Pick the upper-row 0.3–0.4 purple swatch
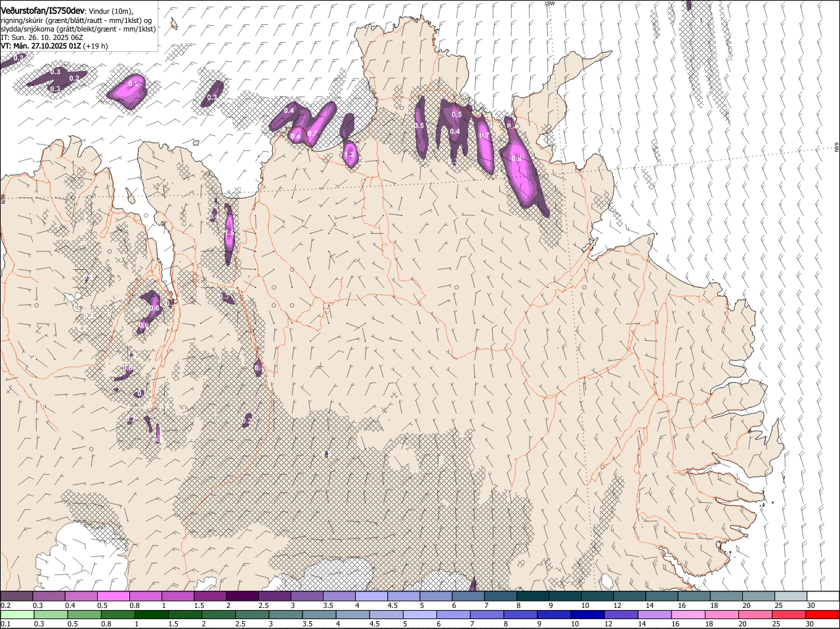Viewport: 840px width, 629px height. tap(49, 596)
